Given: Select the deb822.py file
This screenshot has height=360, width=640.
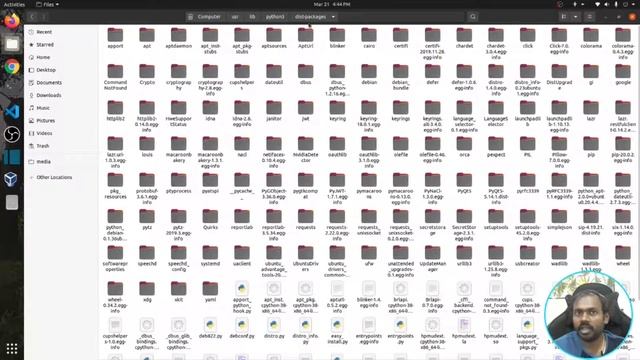Looking at the screenshot, I should point(210,328).
